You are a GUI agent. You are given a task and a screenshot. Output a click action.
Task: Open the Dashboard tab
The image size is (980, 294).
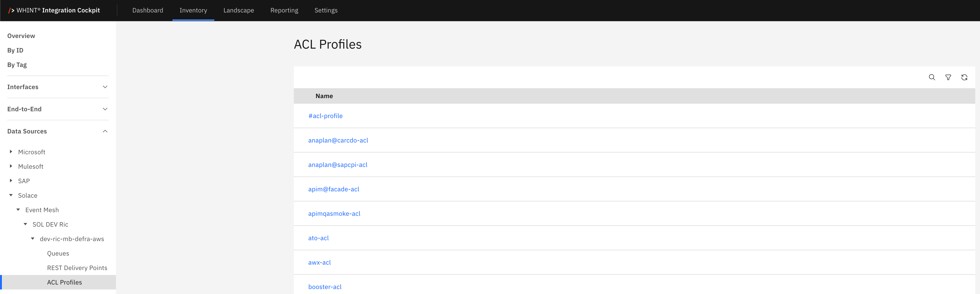point(148,10)
